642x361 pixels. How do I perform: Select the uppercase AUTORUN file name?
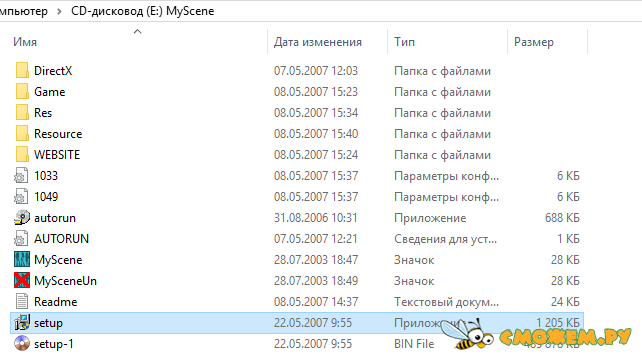tap(61, 239)
